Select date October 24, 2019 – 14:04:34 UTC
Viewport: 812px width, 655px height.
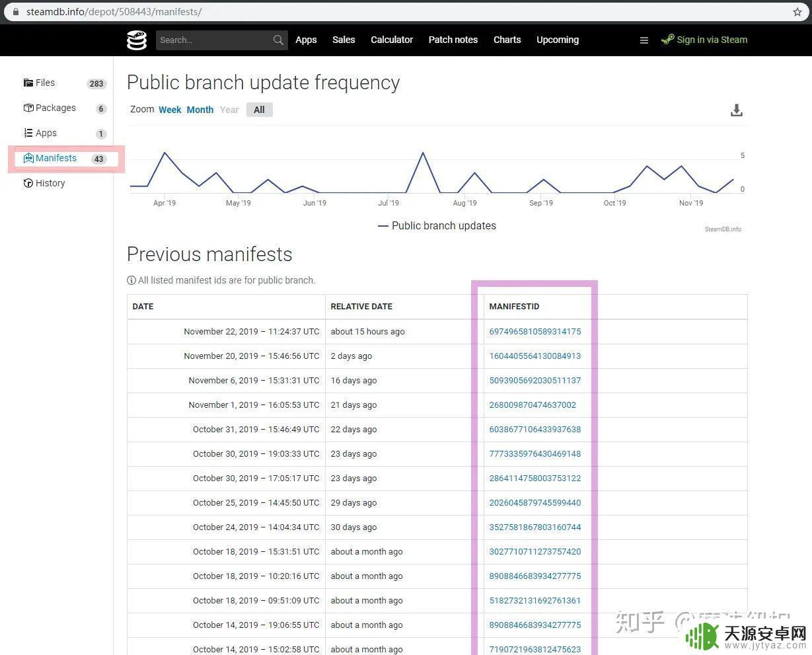pos(256,527)
